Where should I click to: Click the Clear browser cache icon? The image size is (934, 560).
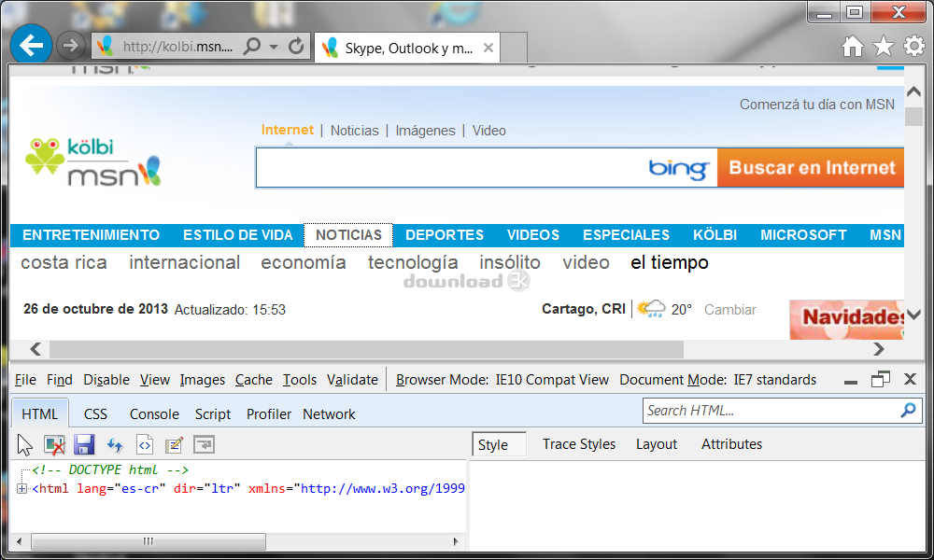click(54, 444)
